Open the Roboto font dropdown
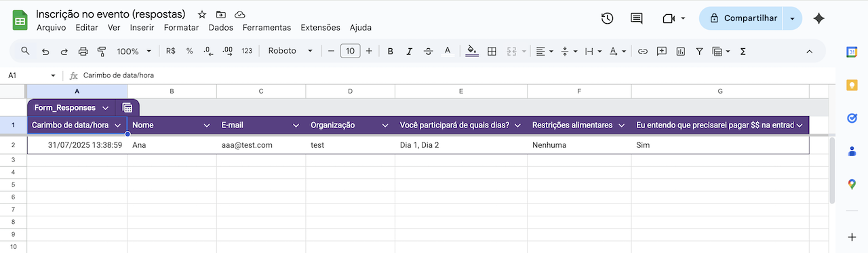This screenshot has width=868, height=253. click(290, 51)
